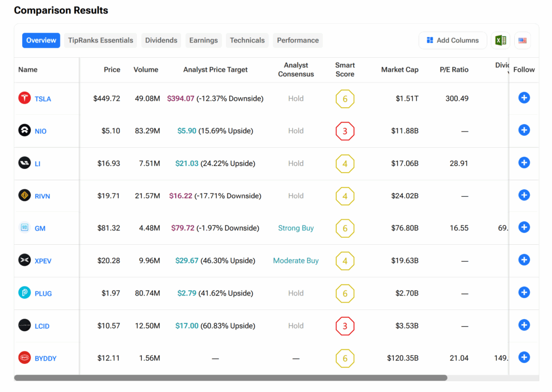Sort table by Market Cap column
The image size is (552, 392).
click(x=399, y=70)
